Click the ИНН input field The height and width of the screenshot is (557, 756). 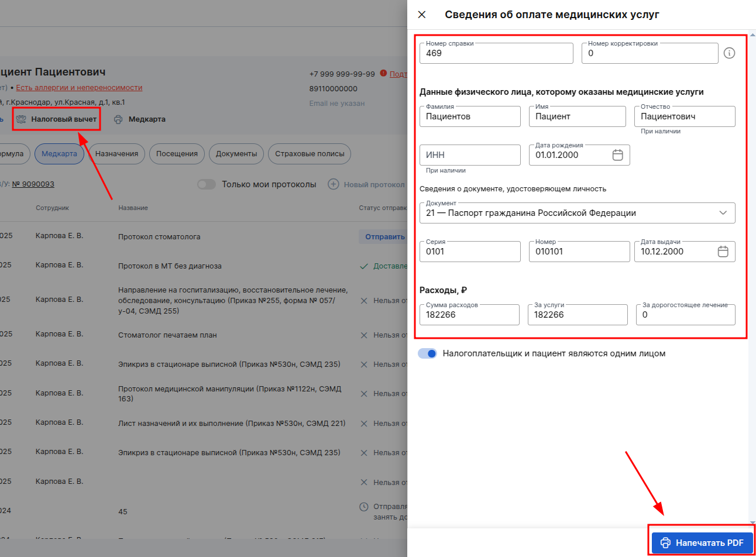[470, 155]
